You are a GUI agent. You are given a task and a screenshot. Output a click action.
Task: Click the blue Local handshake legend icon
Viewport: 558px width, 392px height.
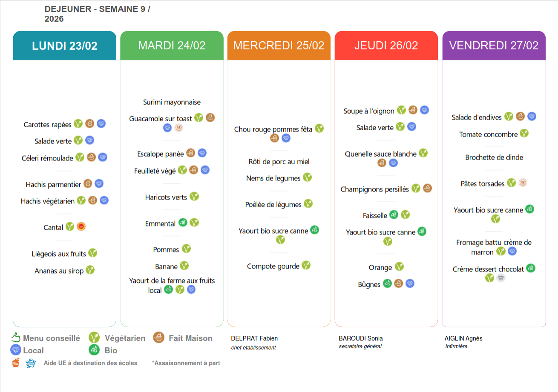click(x=16, y=350)
